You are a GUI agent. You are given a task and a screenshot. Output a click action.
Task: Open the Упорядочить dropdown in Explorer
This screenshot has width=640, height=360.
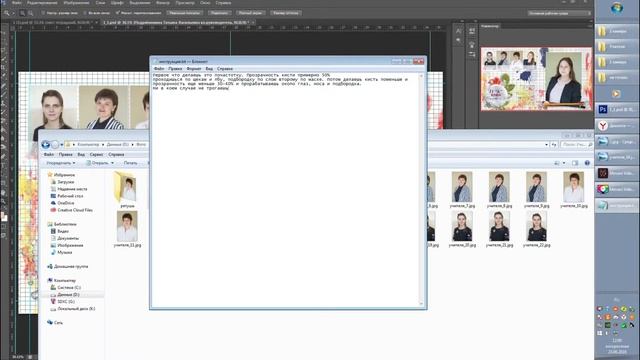coord(60,163)
